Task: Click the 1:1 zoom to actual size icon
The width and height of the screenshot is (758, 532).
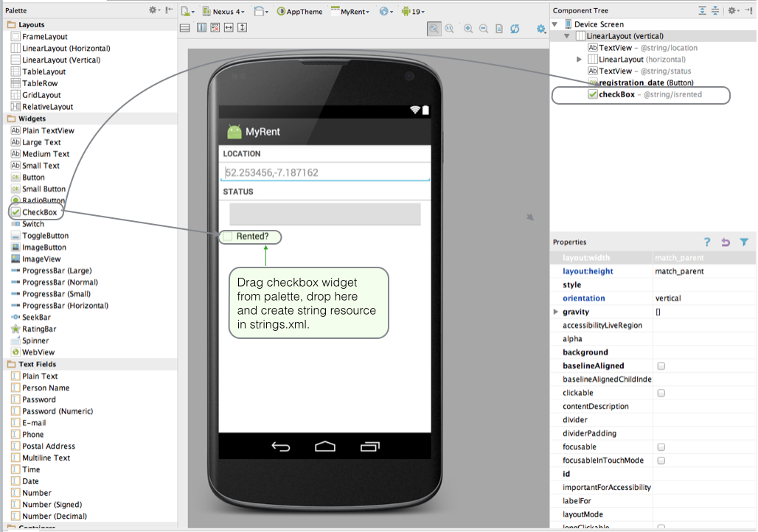Action: (x=450, y=29)
